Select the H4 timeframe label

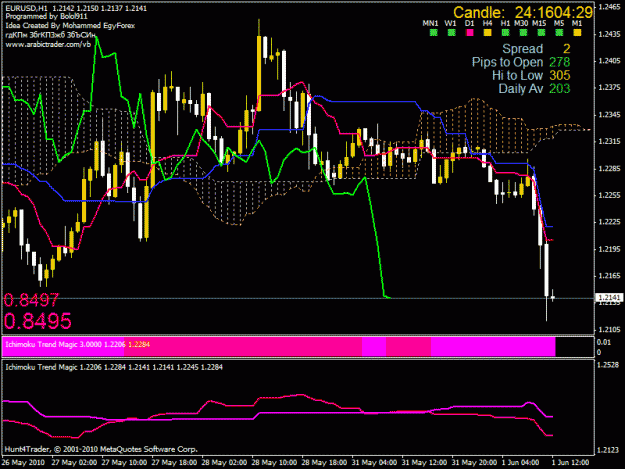[487, 24]
